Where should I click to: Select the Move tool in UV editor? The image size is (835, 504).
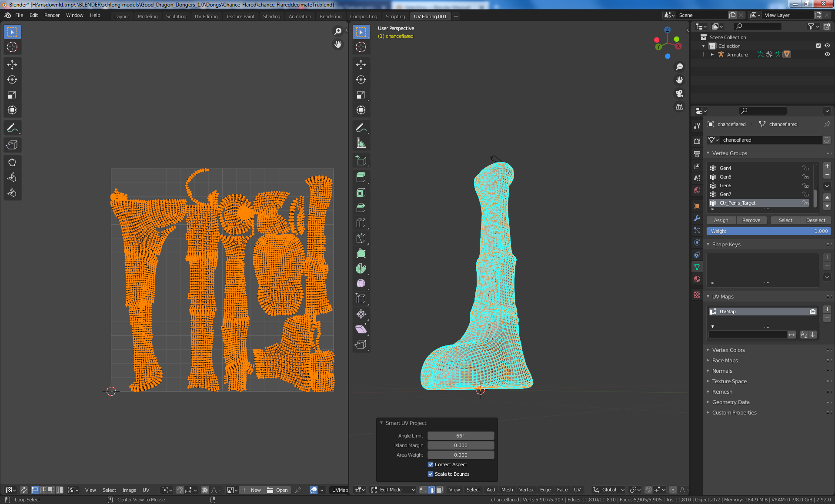tap(12, 65)
